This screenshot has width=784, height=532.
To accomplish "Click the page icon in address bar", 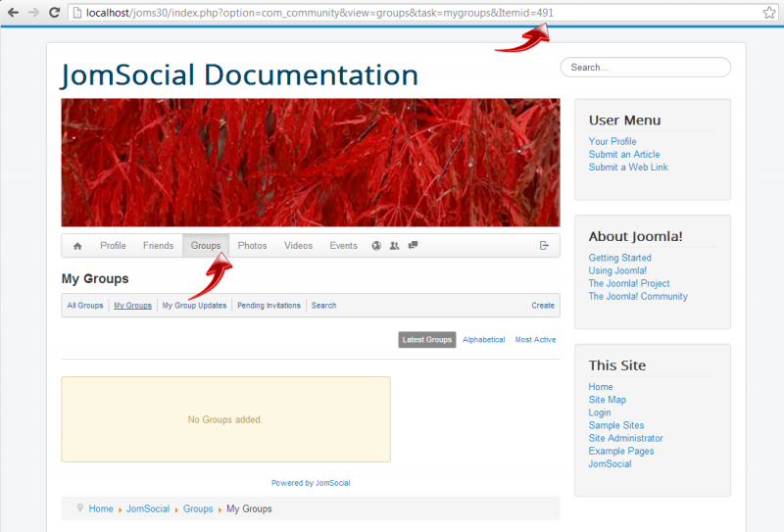I will (x=77, y=13).
